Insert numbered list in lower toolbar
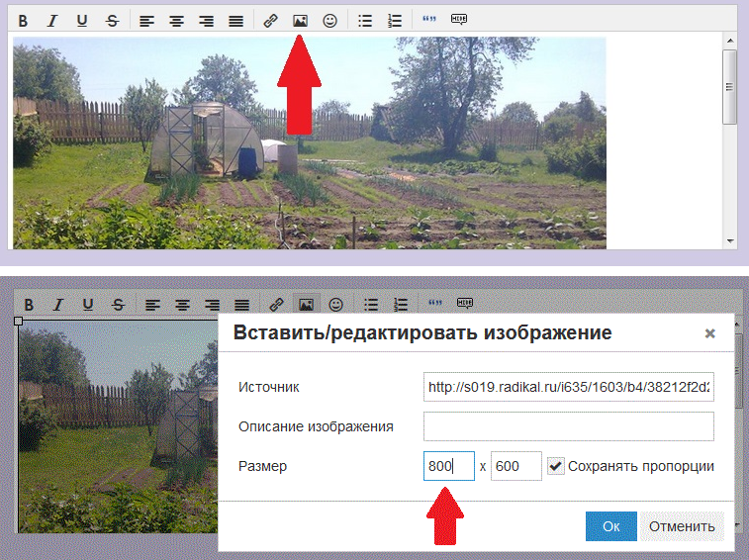This screenshot has width=749, height=560. [x=401, y=305]
